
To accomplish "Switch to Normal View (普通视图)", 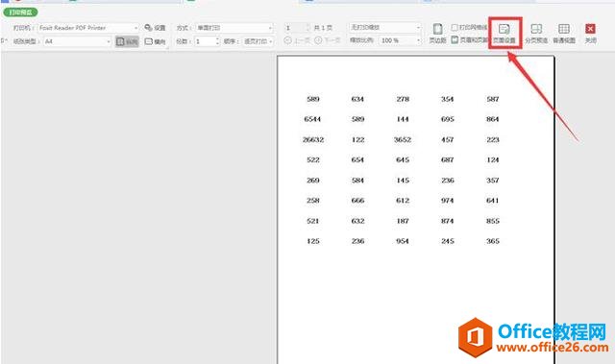I will coord(564,34).
